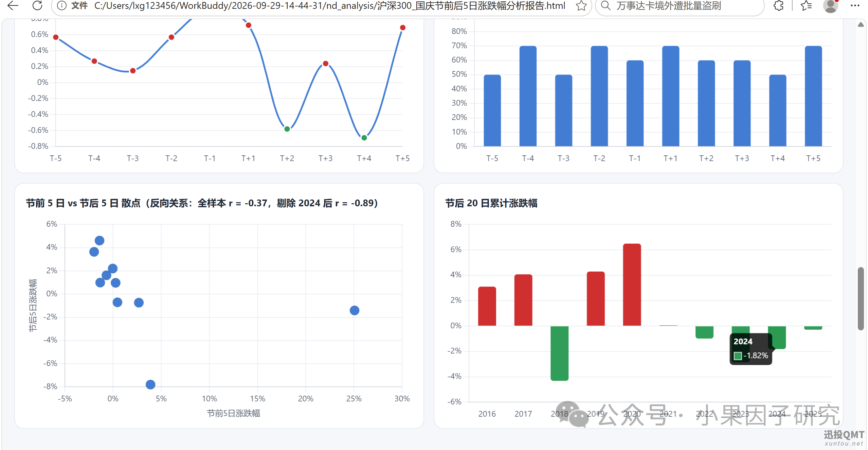The width and height of the screenshot is (868, 450).
Task: Click the green 2022 bar in the 节后 20 日 chart
Action: tap(704, 332)
